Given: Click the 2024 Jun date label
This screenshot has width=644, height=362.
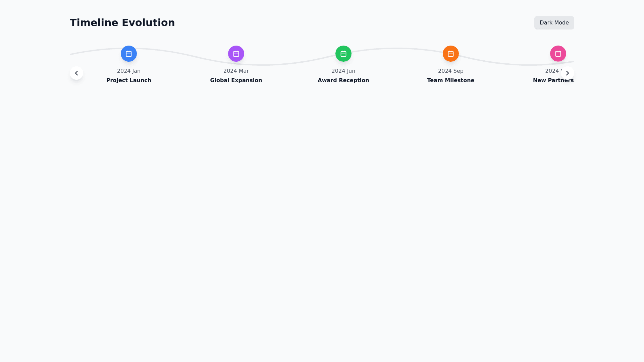Looking at the screenshot, I should click(343, 71).
